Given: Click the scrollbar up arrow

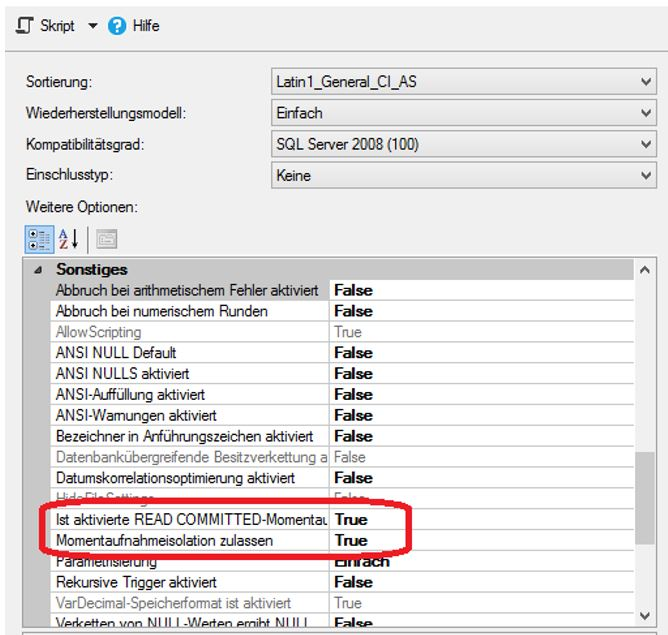Looking at the screenshot, I should [647, 271].
